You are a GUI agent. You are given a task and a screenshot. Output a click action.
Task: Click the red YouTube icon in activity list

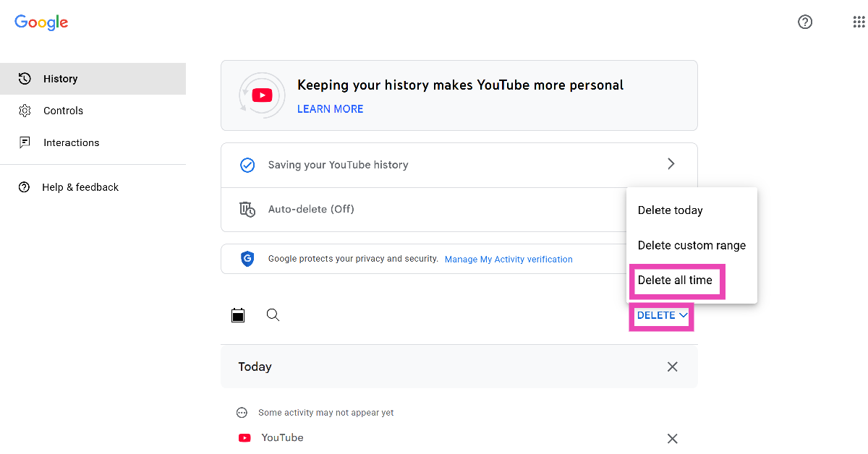click(244, 438)
